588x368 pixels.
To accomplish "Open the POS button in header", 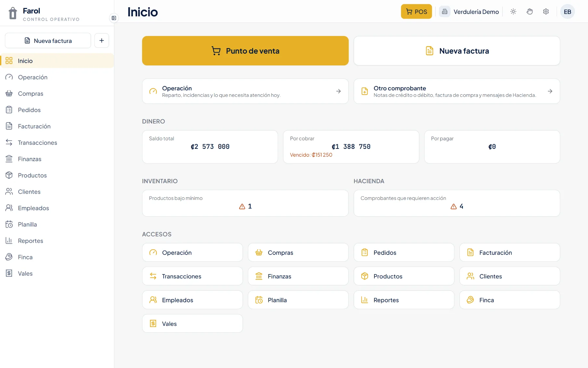I will click(x=416, y=12).
